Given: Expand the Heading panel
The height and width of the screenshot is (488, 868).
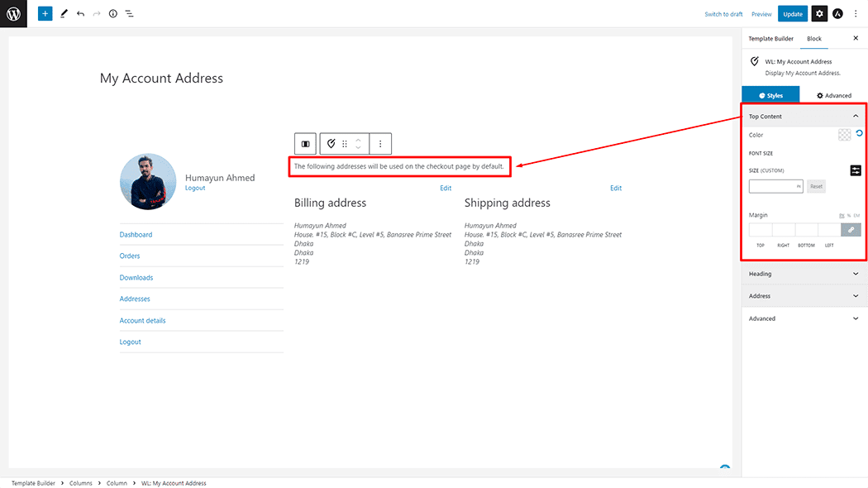Looking at the screenshot, I should coord(855,274).
